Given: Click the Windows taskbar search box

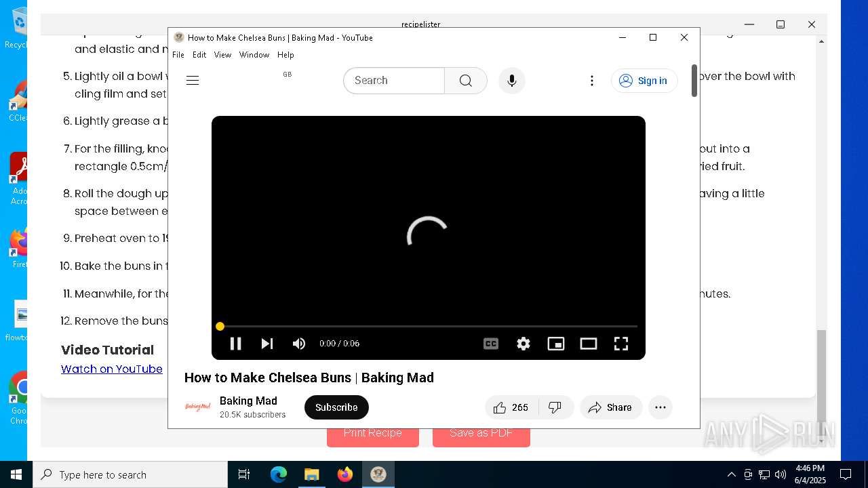Looking at the screenshot, I should click(x=130, y=474).
